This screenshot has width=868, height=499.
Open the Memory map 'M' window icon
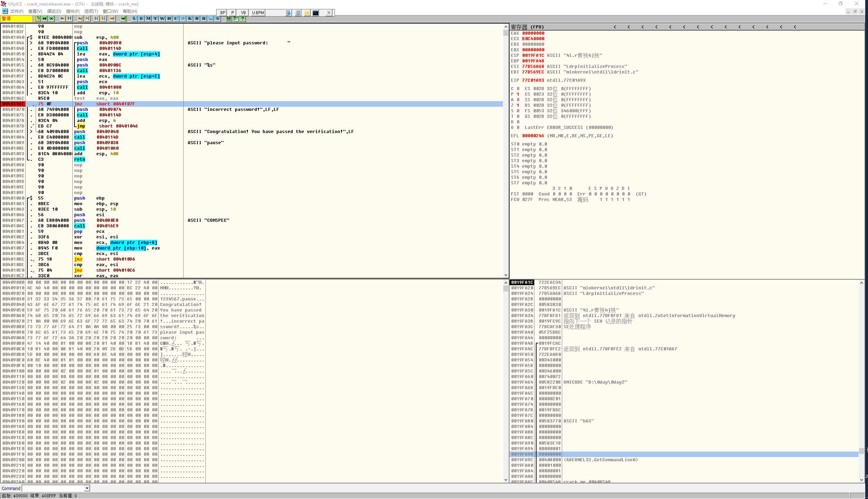pyautogui.click(x=148, y=19)
